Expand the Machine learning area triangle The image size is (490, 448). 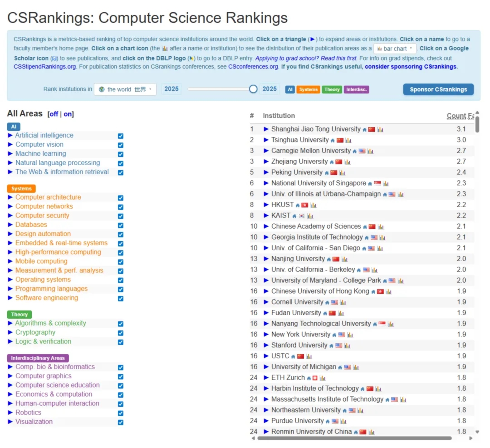10,154
